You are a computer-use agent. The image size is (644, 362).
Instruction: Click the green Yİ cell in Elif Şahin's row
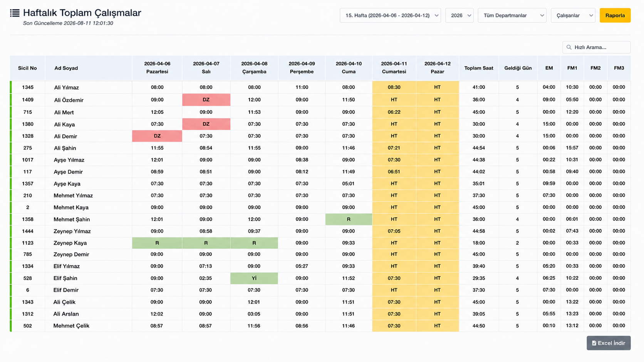tap(254, 278)
